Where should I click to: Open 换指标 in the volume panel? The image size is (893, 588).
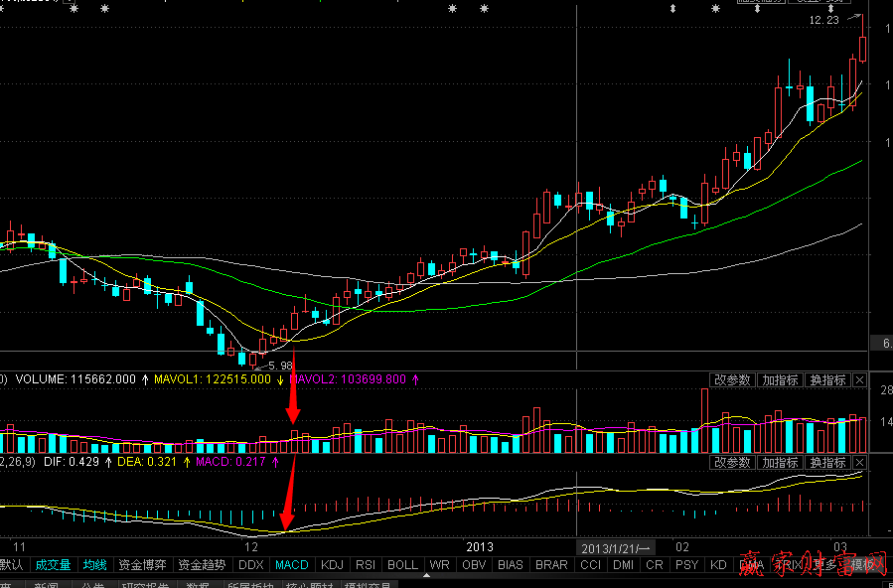(827, 380)
